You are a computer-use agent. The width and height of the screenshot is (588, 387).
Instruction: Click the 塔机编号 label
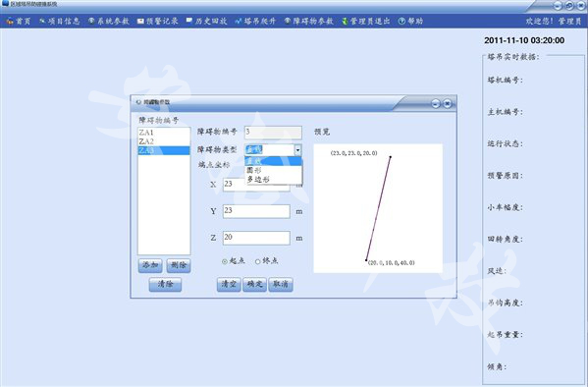pyautogui.click(x=505, y=80)
